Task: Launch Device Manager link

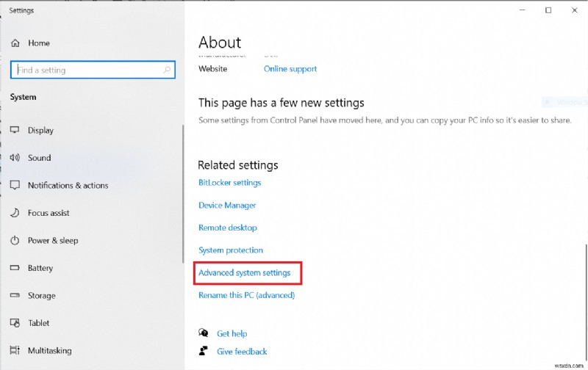Action: click(227, 206)
